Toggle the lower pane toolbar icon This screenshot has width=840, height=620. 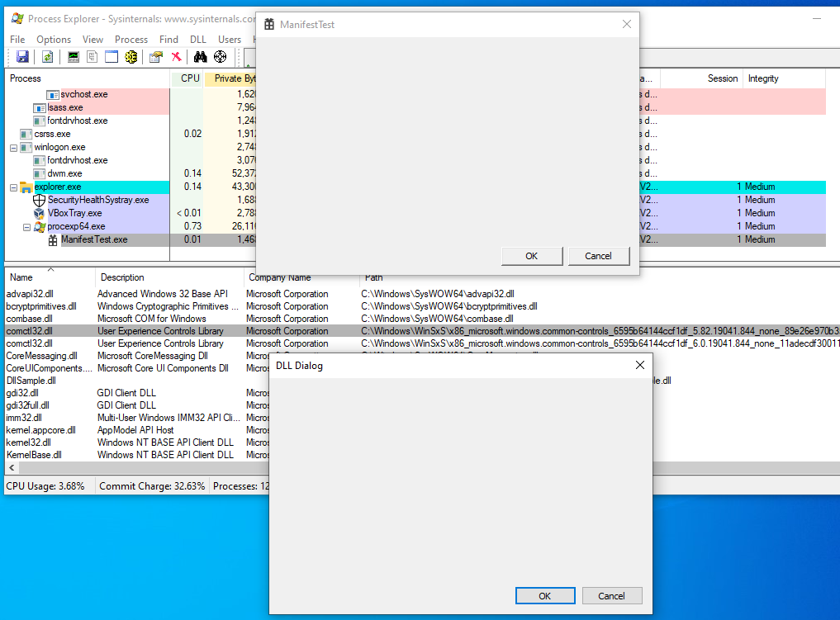coord(112,57)
